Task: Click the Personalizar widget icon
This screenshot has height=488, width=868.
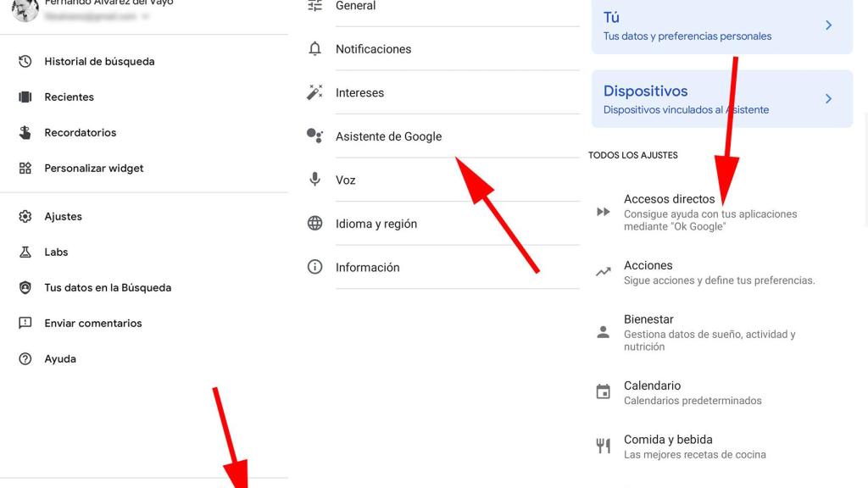Action: pyautogui.click(x=25, y=169)
